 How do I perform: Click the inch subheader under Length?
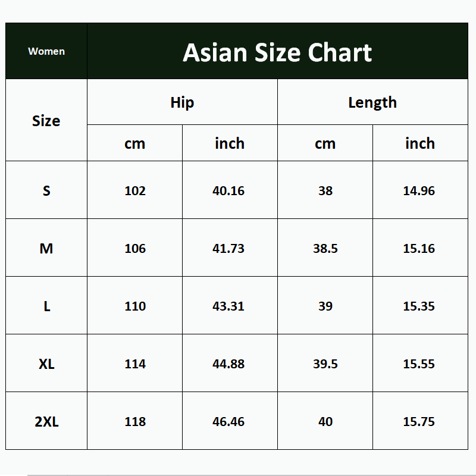point(420,143)
